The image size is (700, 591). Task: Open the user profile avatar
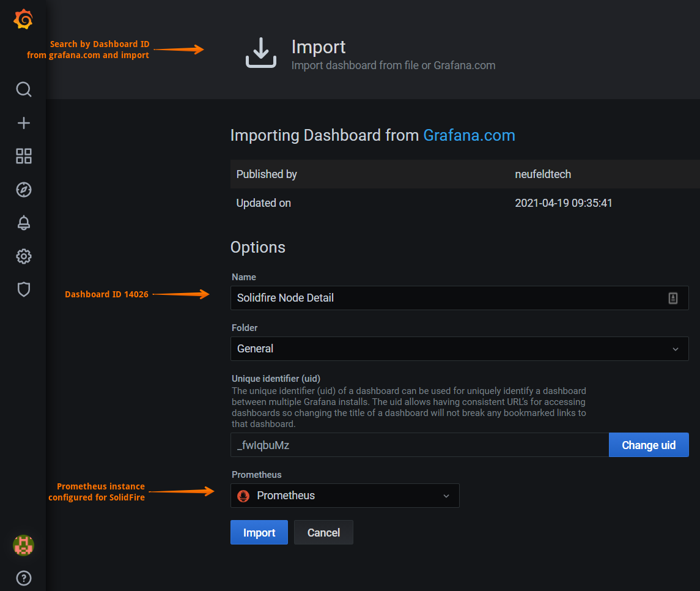pyautogui.click(x=24, y=545)
